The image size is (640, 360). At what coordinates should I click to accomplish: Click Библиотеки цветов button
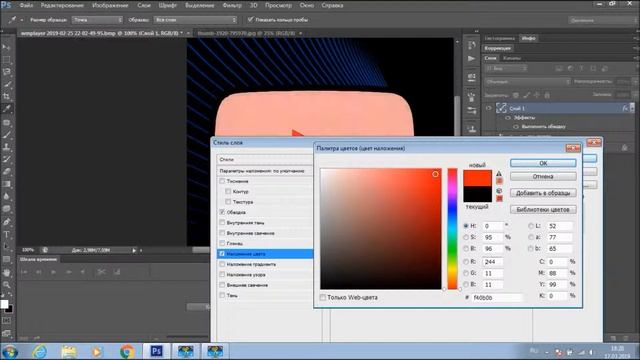tap(543, 209)
